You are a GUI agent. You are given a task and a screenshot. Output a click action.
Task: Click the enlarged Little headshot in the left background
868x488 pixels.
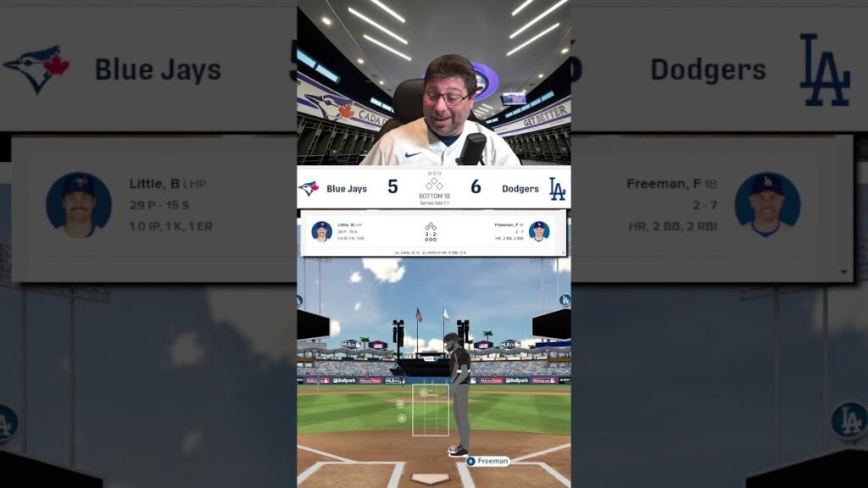[x=79, y=205]
